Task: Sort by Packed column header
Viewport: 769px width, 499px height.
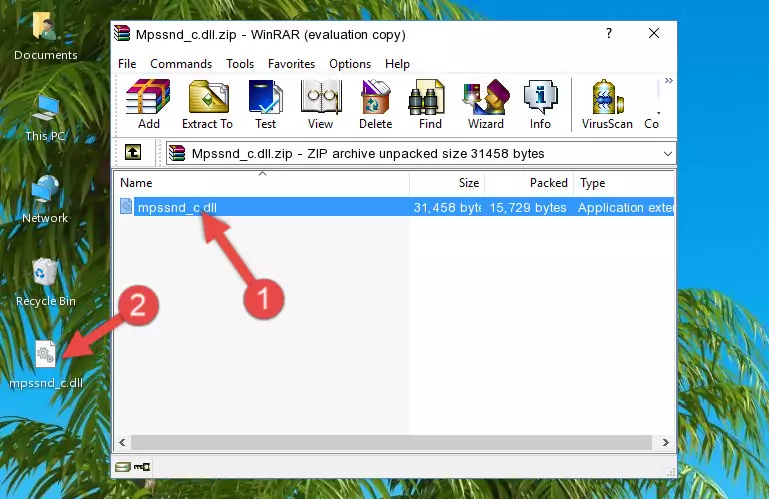Action: coord(529,183)
